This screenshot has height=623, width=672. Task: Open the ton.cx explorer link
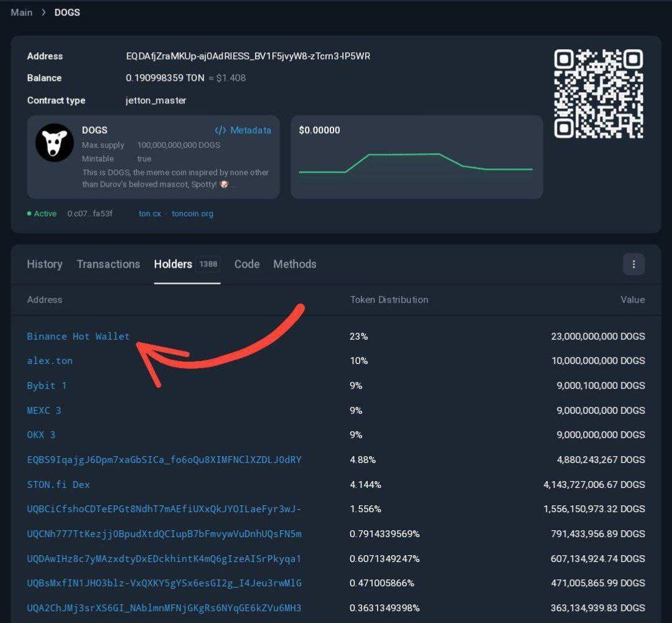[149, 213]
